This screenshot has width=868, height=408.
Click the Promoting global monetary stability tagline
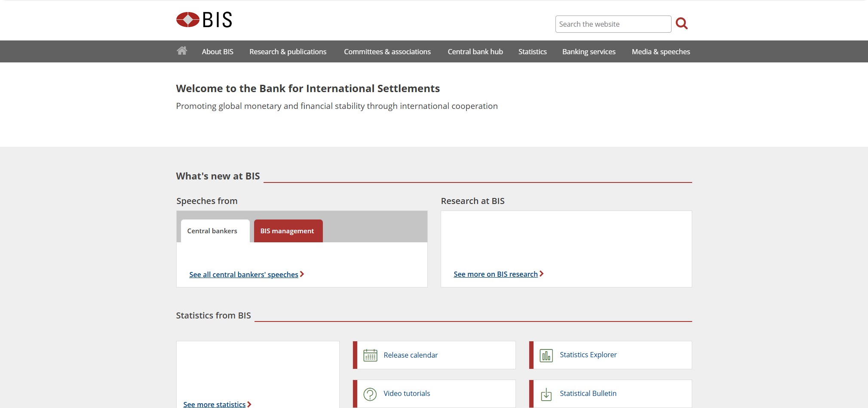337,106
